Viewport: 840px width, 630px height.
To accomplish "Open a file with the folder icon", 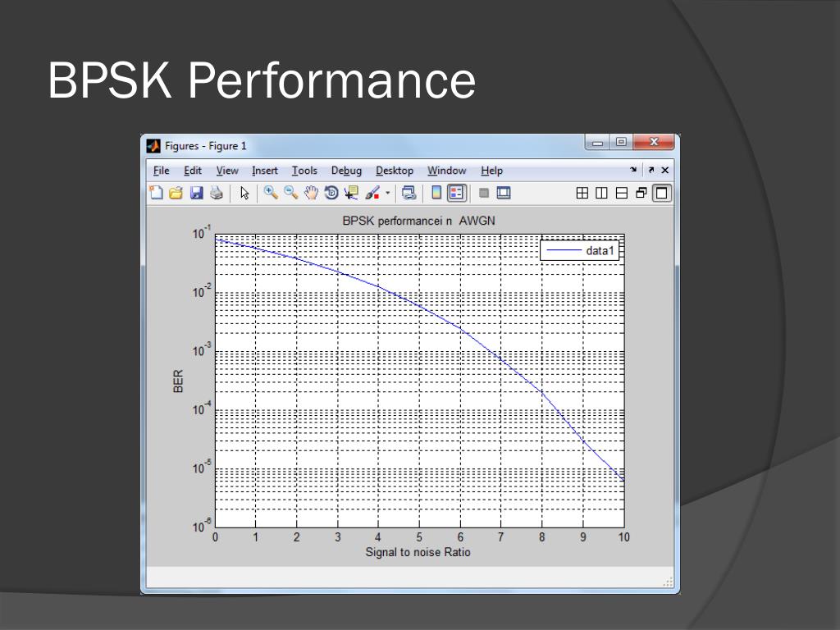I will point(176,193).
